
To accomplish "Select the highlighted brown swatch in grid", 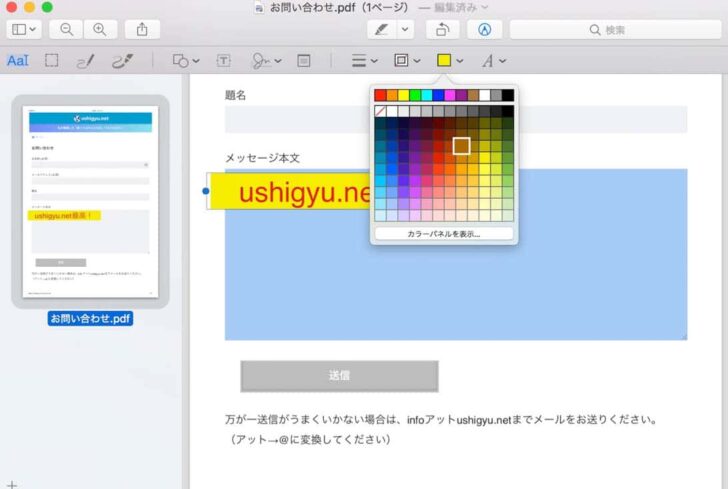I will point(462,146).
